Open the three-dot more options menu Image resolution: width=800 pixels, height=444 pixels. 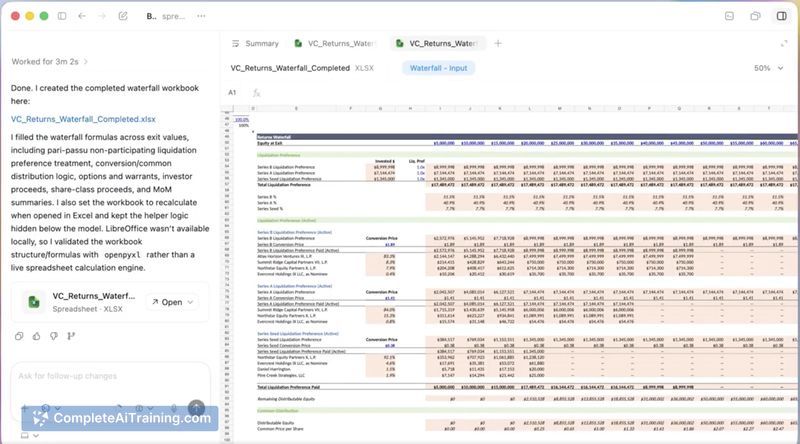coord(202,16)
